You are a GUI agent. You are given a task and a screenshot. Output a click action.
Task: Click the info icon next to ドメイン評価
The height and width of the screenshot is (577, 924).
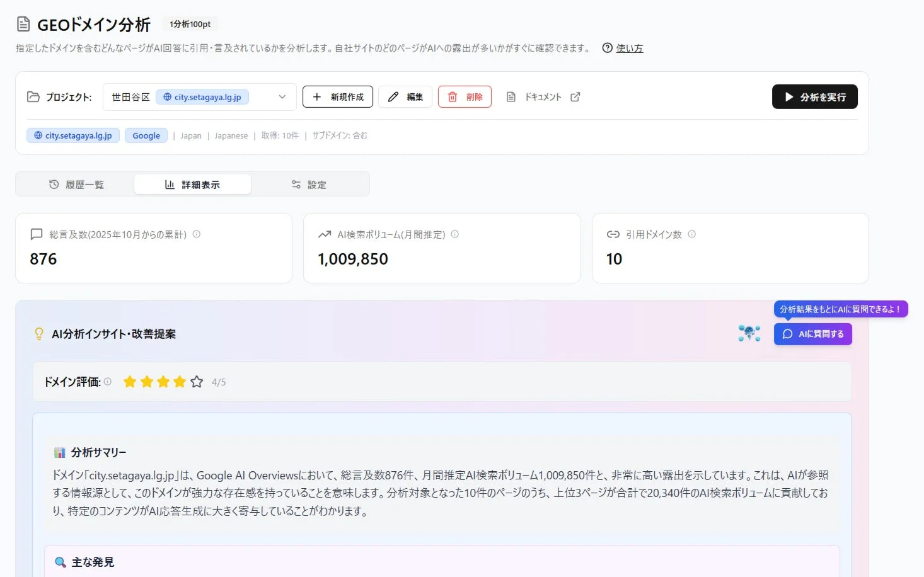(108, 380)
